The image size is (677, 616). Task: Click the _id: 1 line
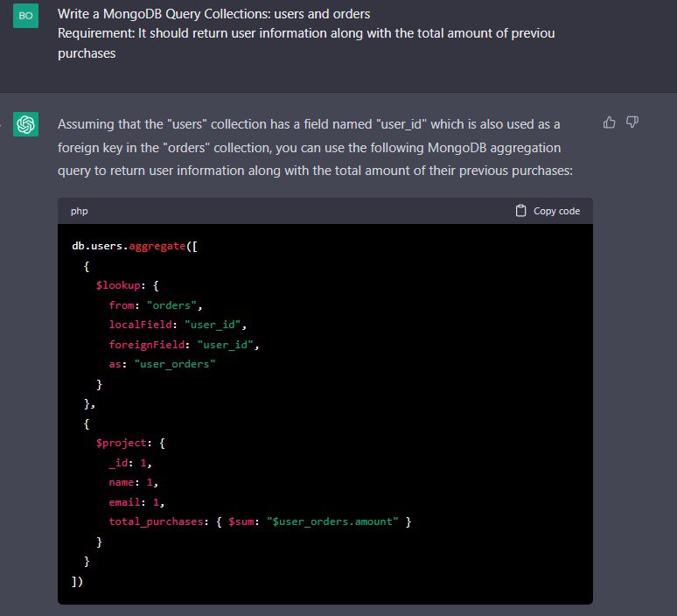point(130,463)
